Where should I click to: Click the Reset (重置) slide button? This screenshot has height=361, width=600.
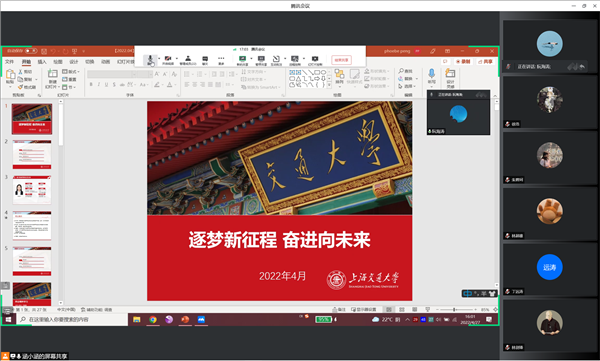pyautogui.click(x=69, y=79)
